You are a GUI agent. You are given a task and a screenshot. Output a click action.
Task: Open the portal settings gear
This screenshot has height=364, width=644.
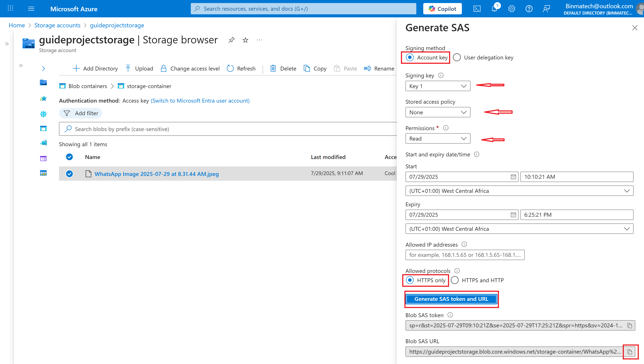[x=512, y=9]
